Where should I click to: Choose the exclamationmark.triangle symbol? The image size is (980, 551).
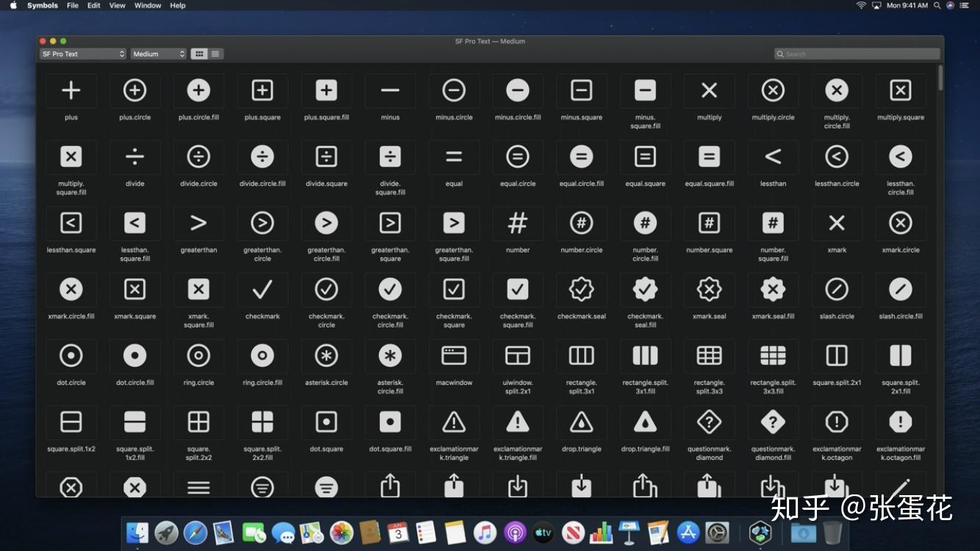(454, 422)
